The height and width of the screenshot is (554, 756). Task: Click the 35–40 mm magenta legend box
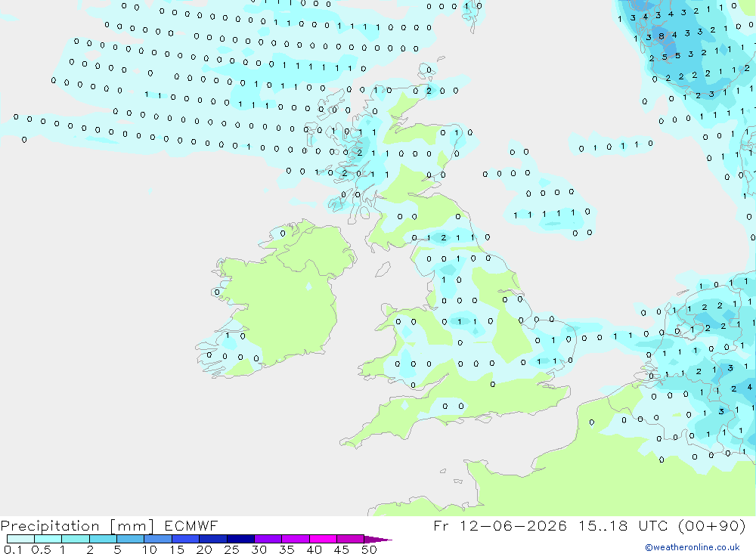296,539
